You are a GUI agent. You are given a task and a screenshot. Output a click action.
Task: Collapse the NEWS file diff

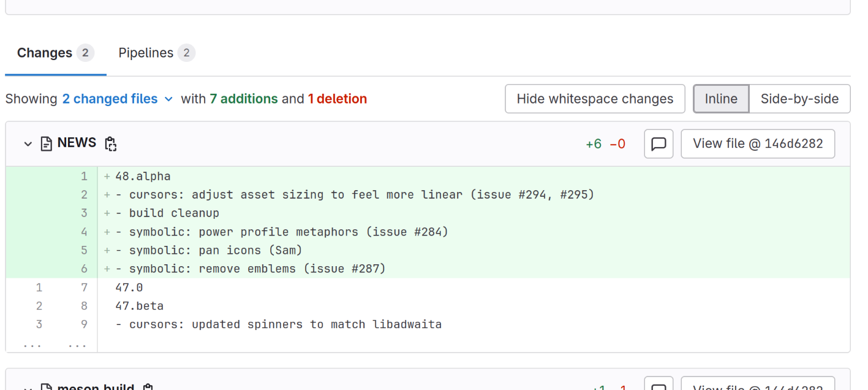[x=28, y=144]
